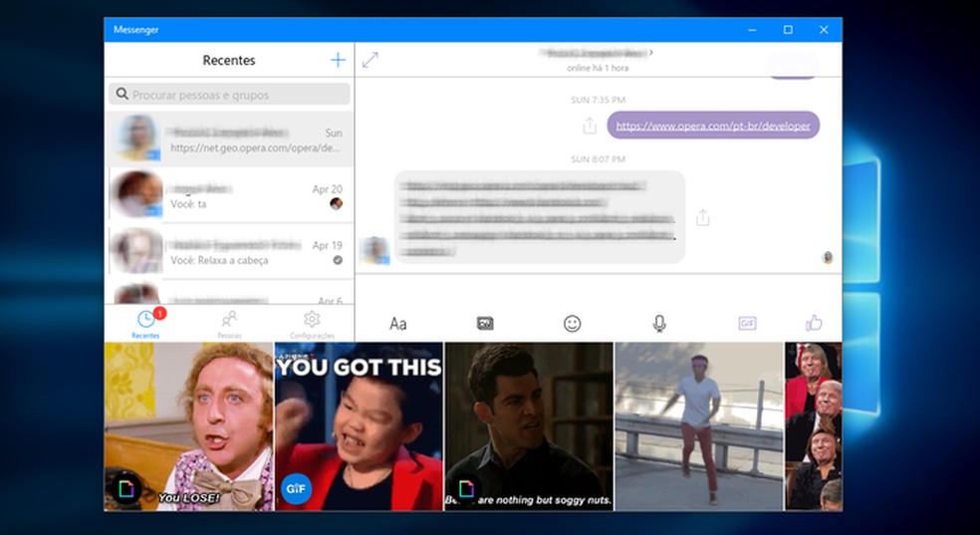Screen dimensions: 980x535
Task: Click the sticker badge on 'soggy nuts' GIF
Action: 467,489
